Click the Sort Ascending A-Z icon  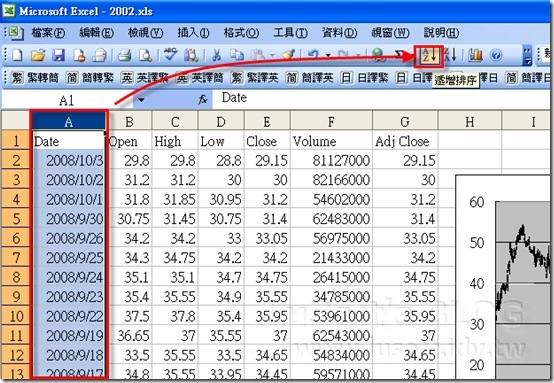[429, 55]
